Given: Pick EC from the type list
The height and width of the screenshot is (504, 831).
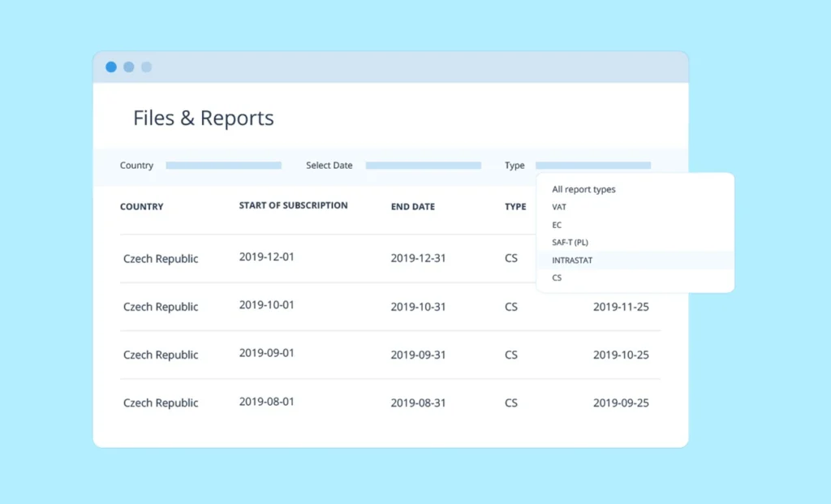Looking at the screenshot, I should click(557, 225).
